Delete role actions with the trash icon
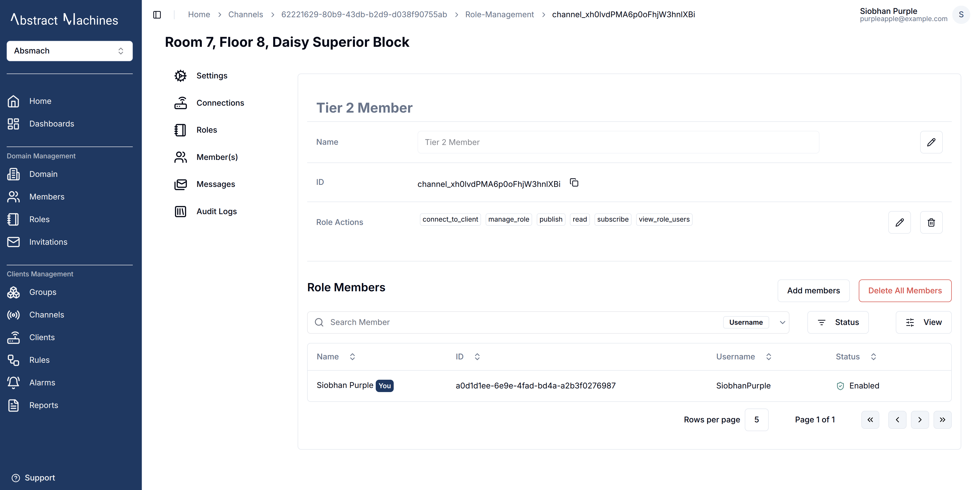The height and width of the screenshot is (490, 980). [x=931, y=222]
